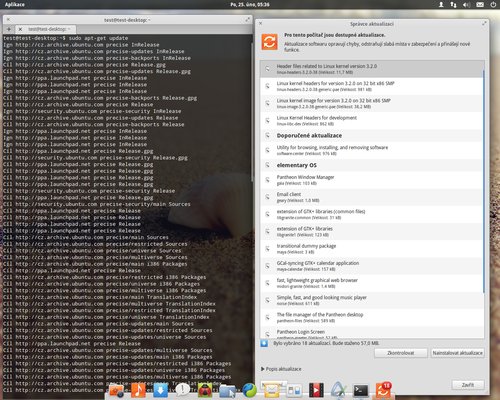This screenshot has height=400, width=500.
Task: Click the Zkontrolovat button
Action: coord(401,353)
